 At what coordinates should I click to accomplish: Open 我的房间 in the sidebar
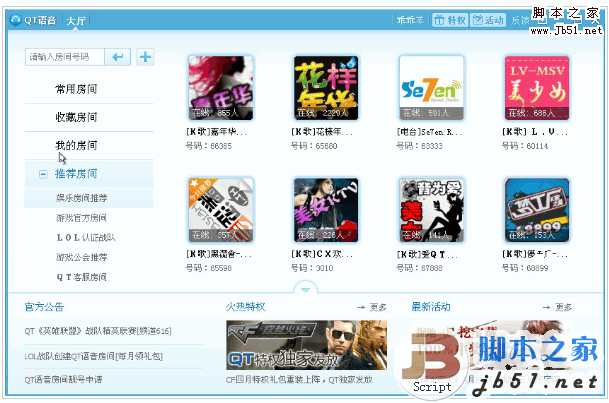76,146
